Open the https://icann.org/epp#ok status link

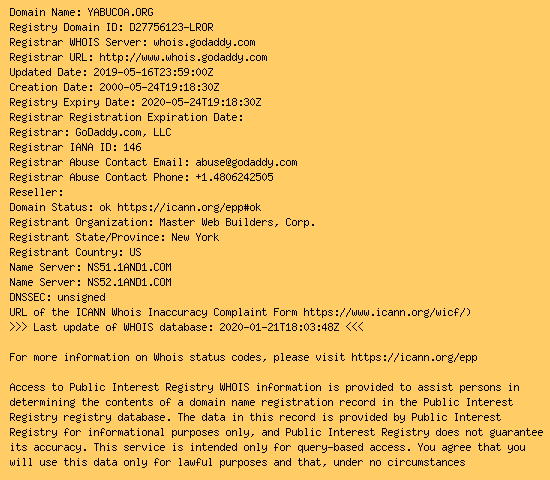[x=189, y=207]
